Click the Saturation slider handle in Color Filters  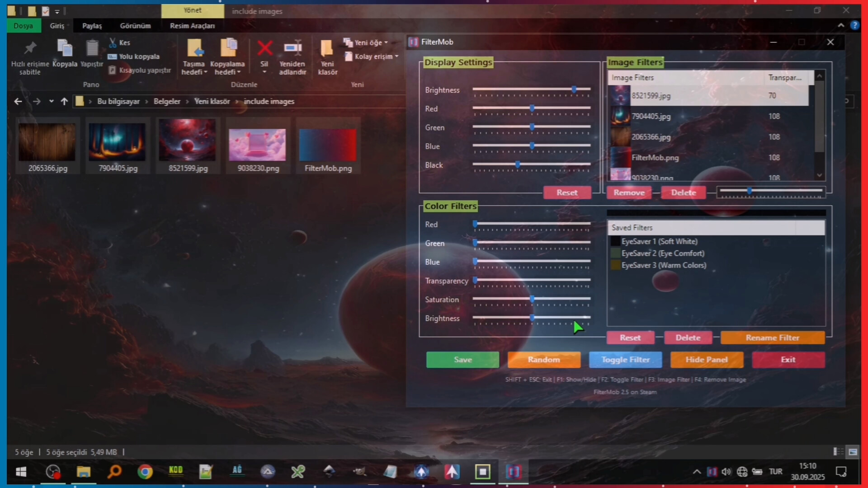pos(532,299)
